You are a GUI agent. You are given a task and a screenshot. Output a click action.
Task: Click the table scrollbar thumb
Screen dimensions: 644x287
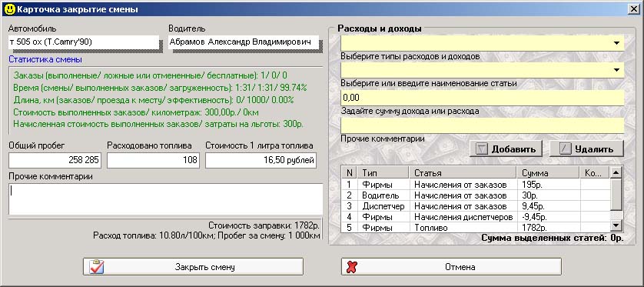click(x=616, y=195)
